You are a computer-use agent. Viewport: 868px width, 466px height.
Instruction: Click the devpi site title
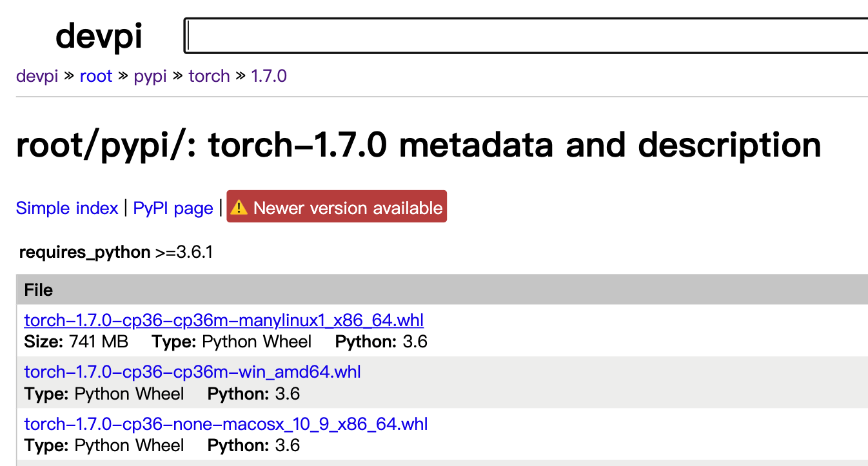pos(99,35)
